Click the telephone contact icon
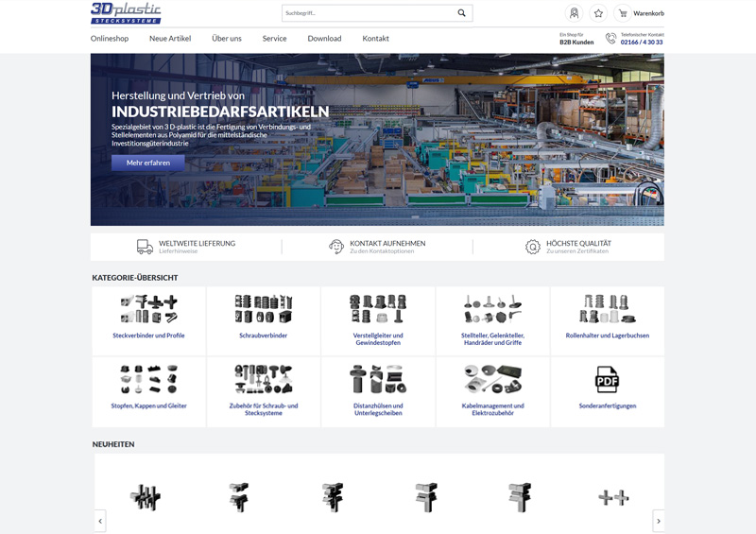The image size is (756, 534). [611, 39]
